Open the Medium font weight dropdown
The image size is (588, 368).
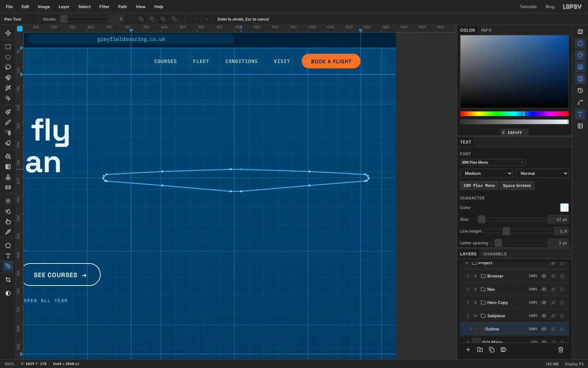point(487,173)
